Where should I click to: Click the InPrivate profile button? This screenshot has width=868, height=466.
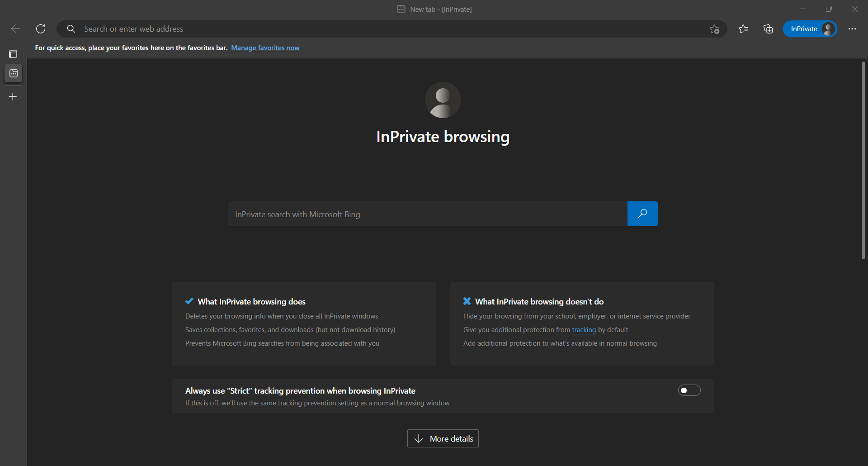click(810, 29)
